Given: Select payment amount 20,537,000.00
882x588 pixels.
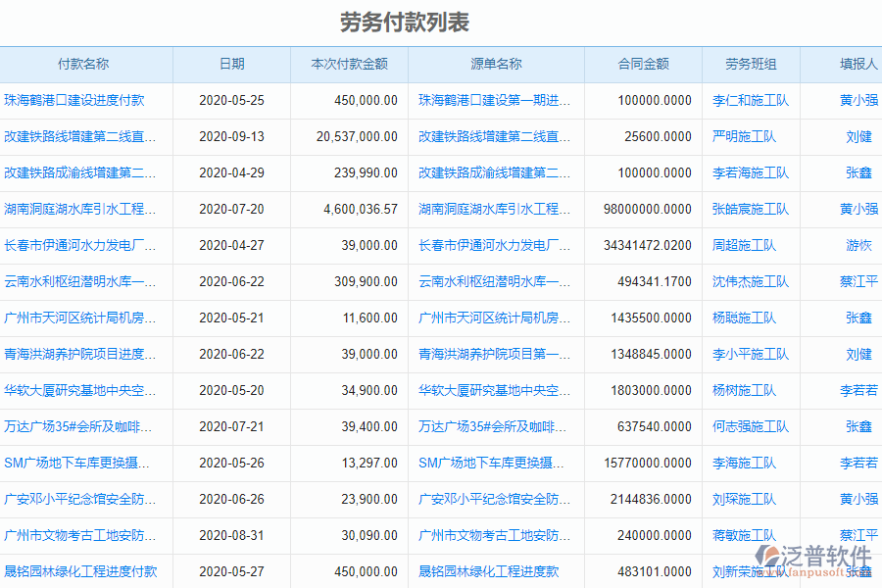Looking at the screenshot, I should point(357,137).
